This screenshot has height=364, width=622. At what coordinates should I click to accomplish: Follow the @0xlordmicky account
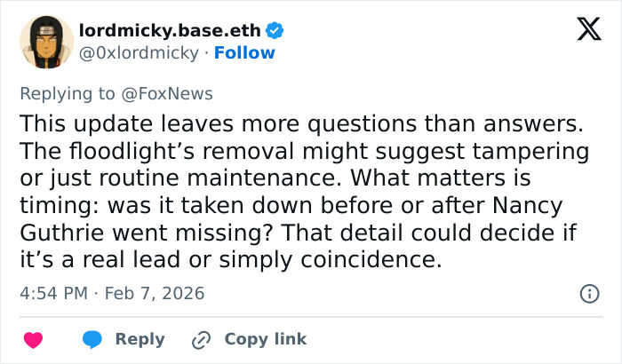(x=244, y=52)
